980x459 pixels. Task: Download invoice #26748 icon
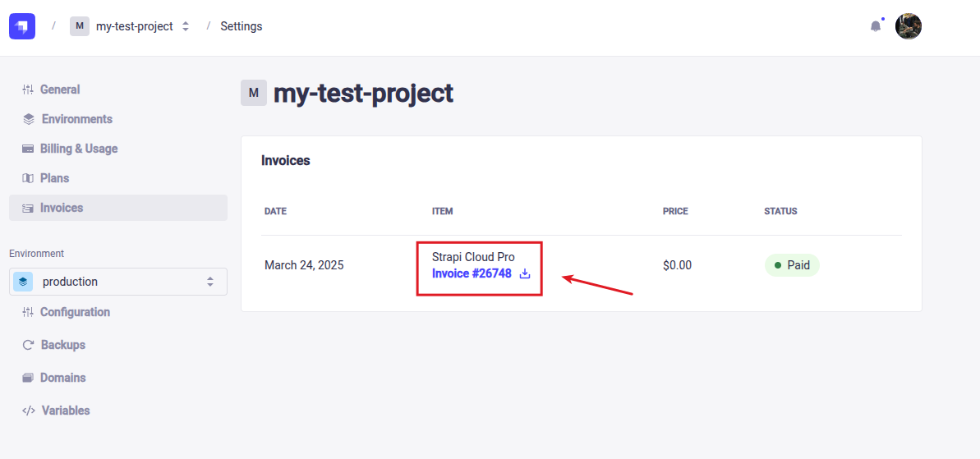[525, 273]
